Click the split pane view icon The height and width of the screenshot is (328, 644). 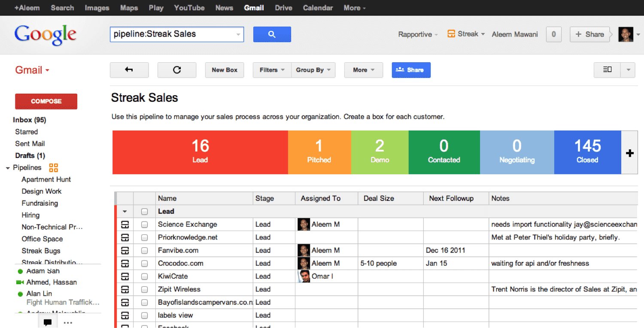(x=607, y=70)
